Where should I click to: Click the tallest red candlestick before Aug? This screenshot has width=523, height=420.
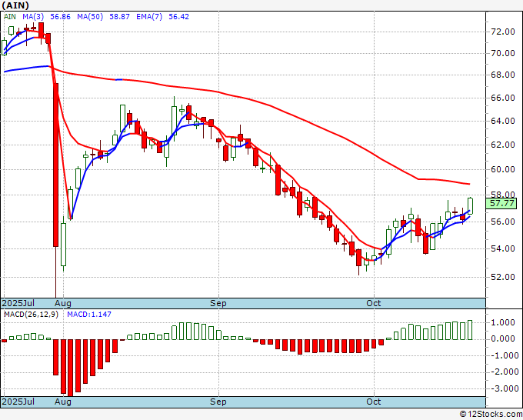(x=55, y=165)
